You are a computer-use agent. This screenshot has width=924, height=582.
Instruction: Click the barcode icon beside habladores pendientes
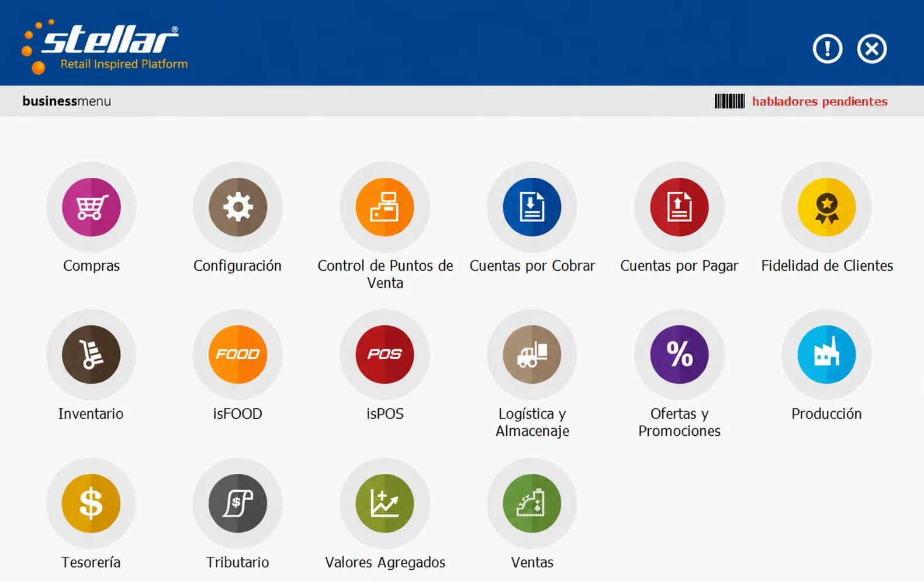729,101
